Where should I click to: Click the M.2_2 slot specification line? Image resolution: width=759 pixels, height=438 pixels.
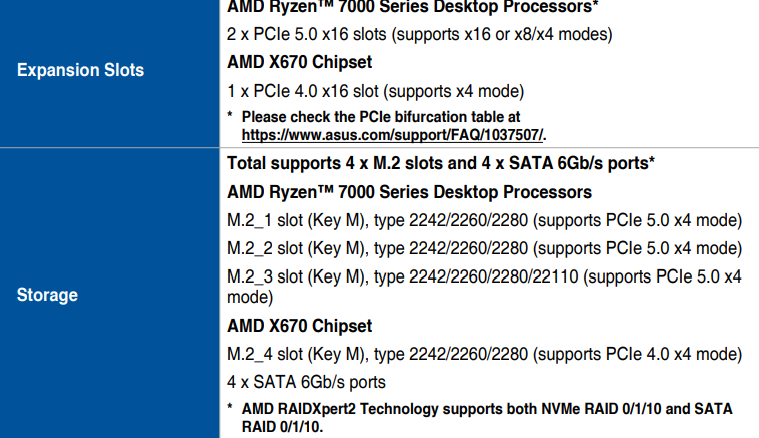(485, 248)
